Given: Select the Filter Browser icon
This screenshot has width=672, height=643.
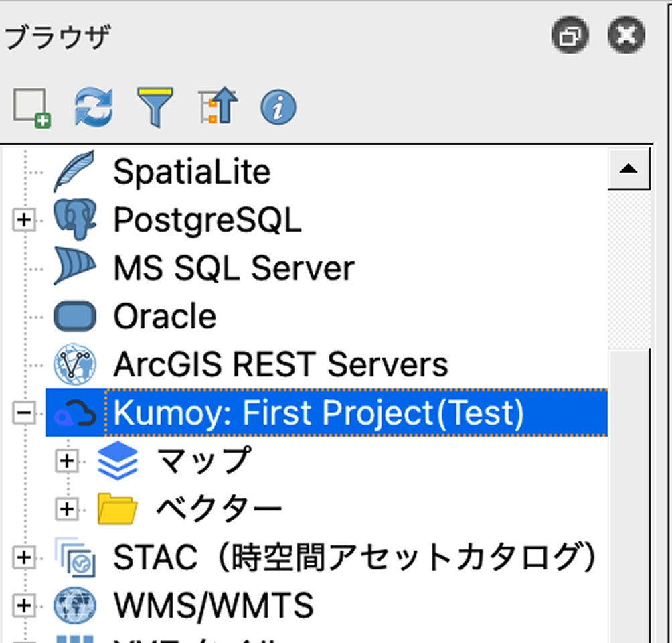Looking at the screenshot, I should [x=155, y=105].
